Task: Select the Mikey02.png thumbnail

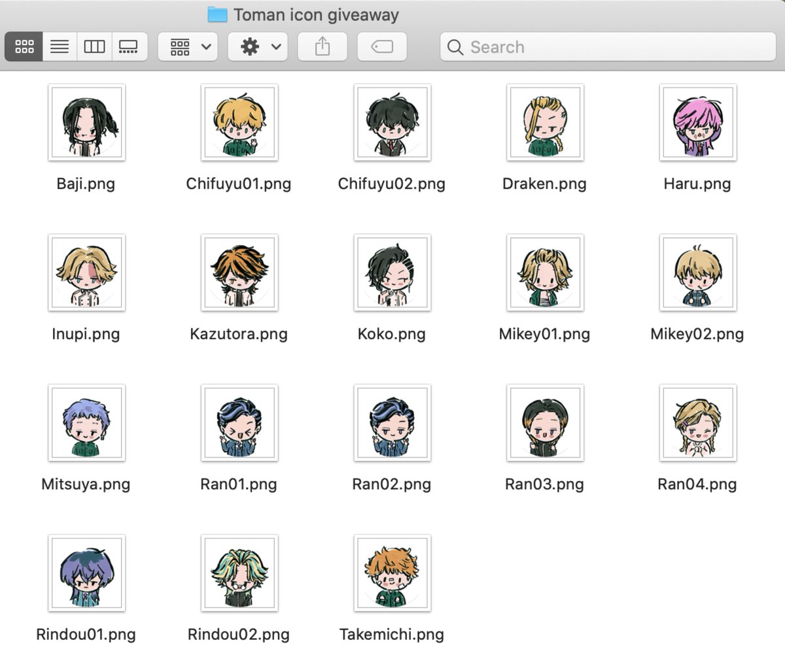Action: tap(698, 273)
